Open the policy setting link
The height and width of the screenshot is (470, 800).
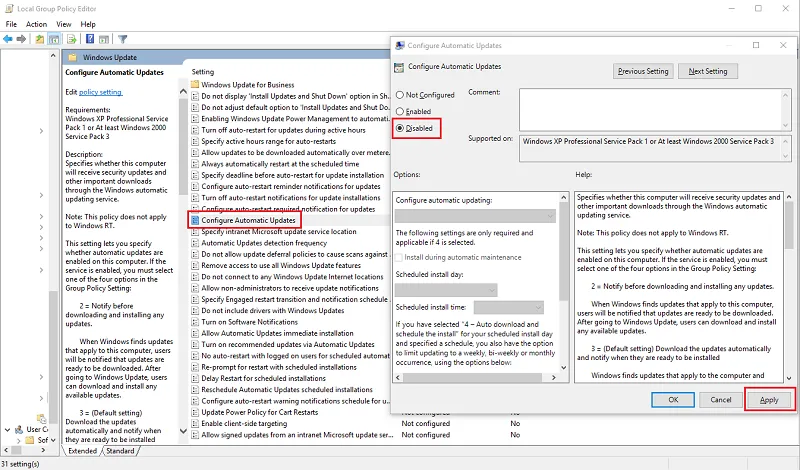coord(101,92)
